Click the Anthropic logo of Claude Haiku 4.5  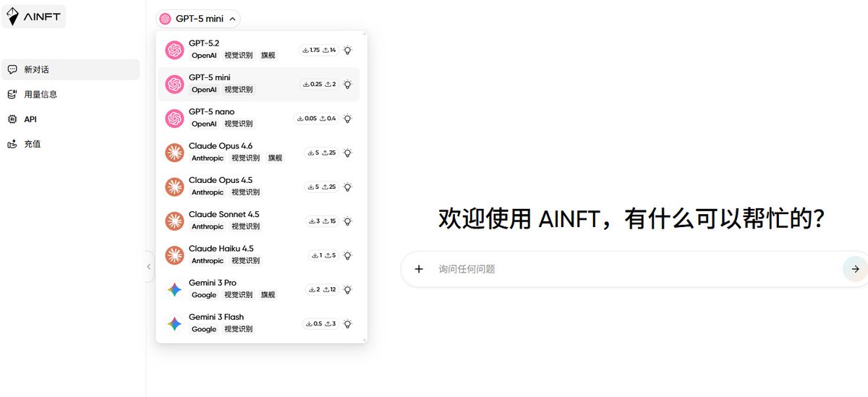[174, 255]
